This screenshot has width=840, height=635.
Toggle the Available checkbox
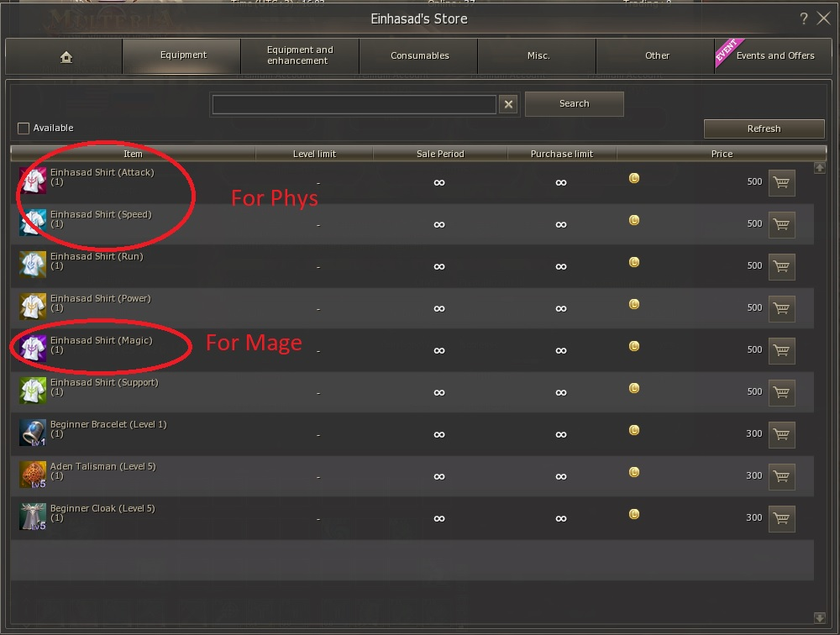pyautogui.click(x=24, y=128)
